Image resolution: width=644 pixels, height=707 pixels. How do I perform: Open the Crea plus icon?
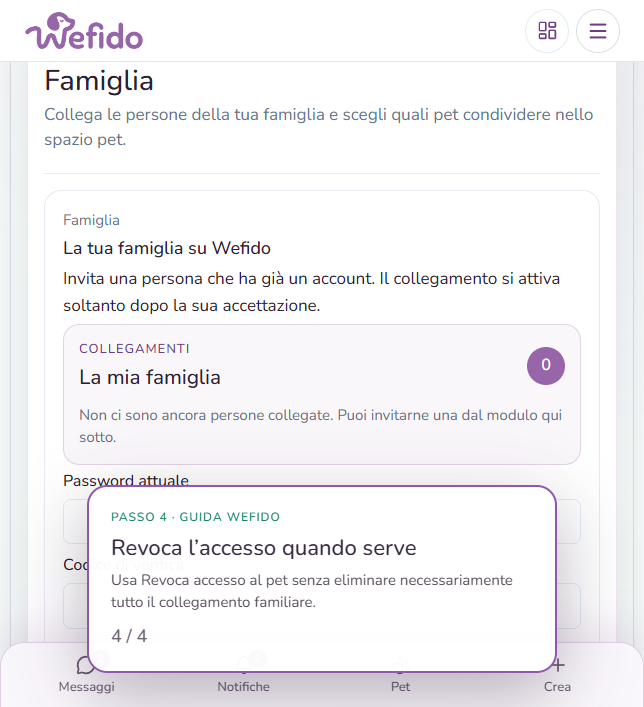tap(558, 665)
